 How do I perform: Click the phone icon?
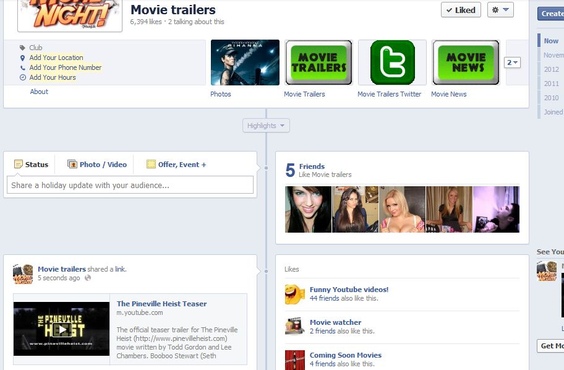coord(22,68)
